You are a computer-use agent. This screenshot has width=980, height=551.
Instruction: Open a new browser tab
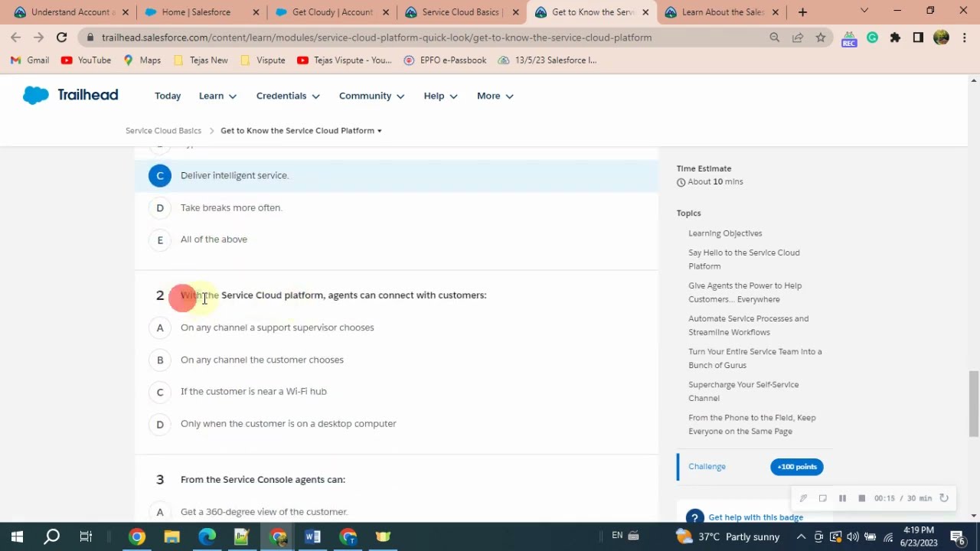click(802, 12)
